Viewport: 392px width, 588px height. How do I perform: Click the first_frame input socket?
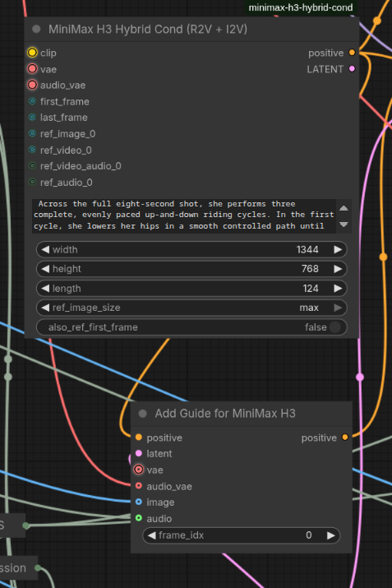[32, 101]
